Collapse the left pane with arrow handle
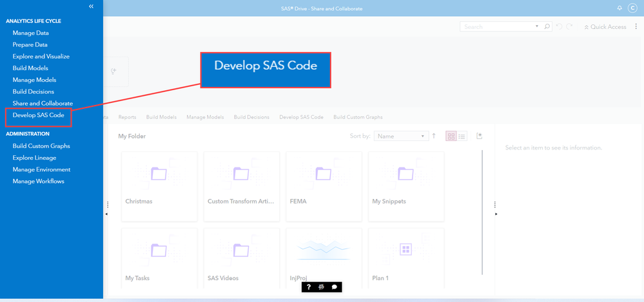644x302 pixels. [107, 214]
